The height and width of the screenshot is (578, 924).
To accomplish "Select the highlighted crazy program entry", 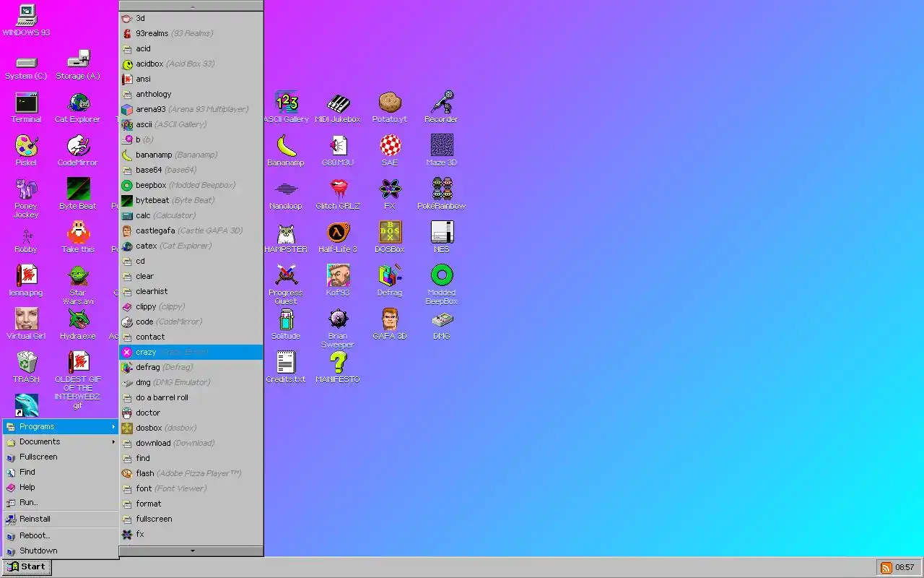I will tap(191, 352).
